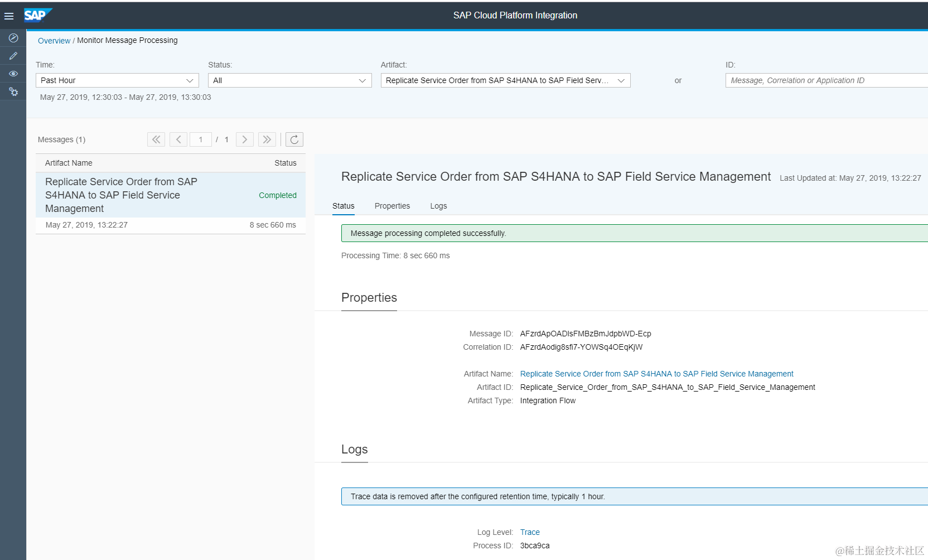The height and width of the screenshot is (560, 928).
Task: Click the Message processing completed successfully banner
Action: pyautogui.click(x=635, y=233)
